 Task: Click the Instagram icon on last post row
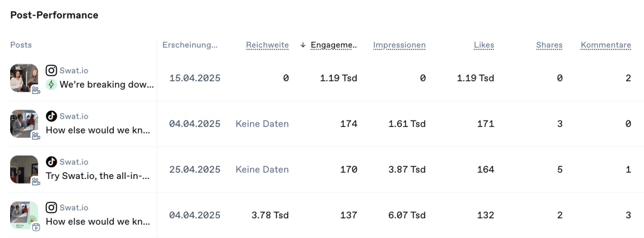point(51,208)
